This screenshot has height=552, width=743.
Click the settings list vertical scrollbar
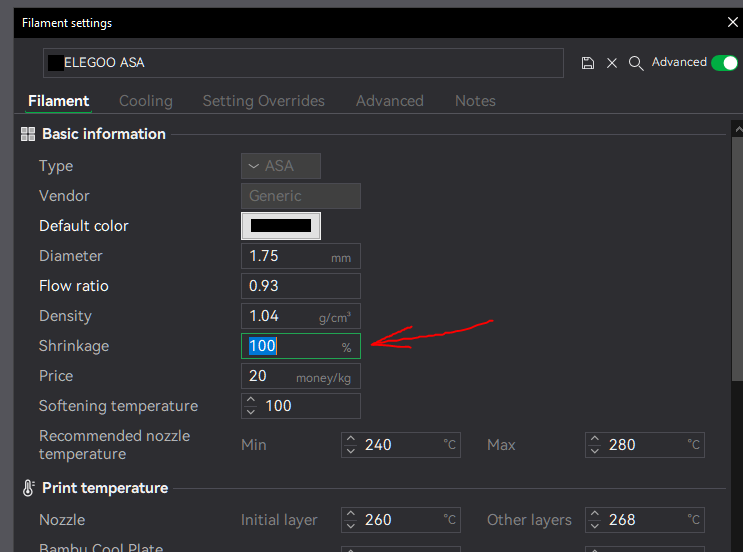pyautogui.click(x=737, y=259)
